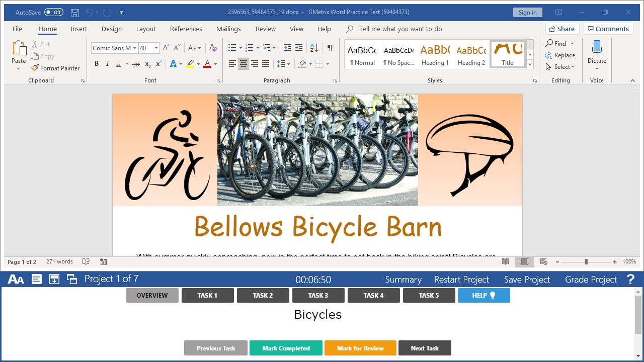Viewport: 644px width, 362px height.
Task: Toggle Bold formatting button
Action: [97, 64]
